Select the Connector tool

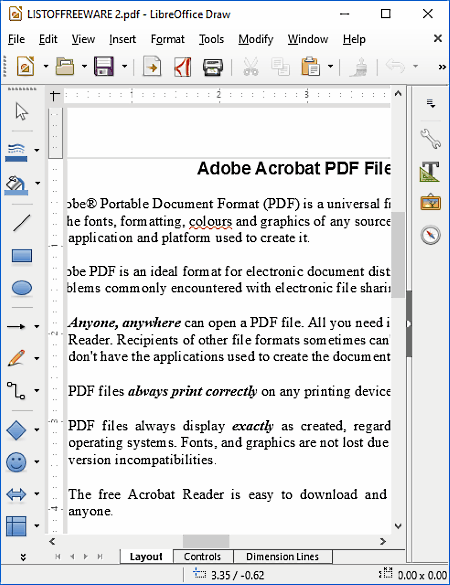click(16, 391)
